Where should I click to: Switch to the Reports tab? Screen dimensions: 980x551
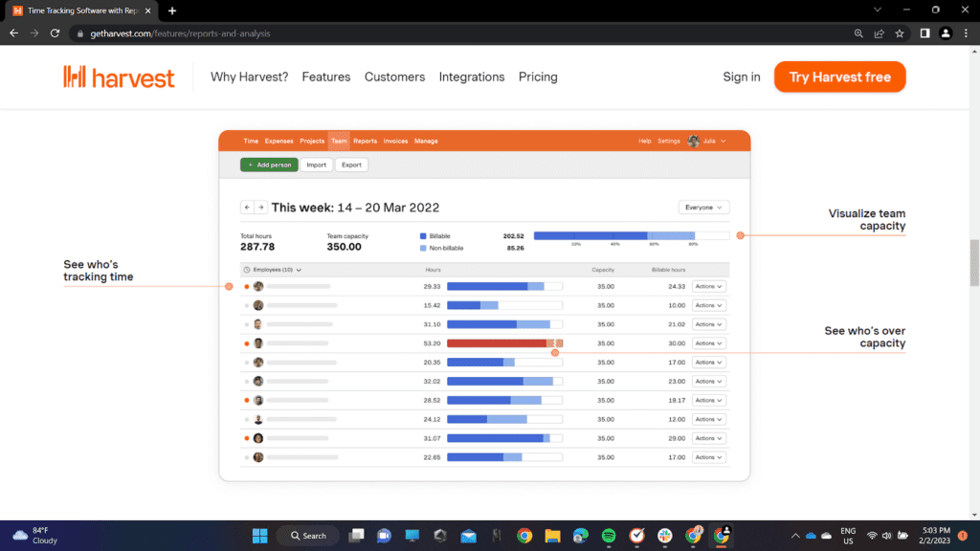coord(365,141)
